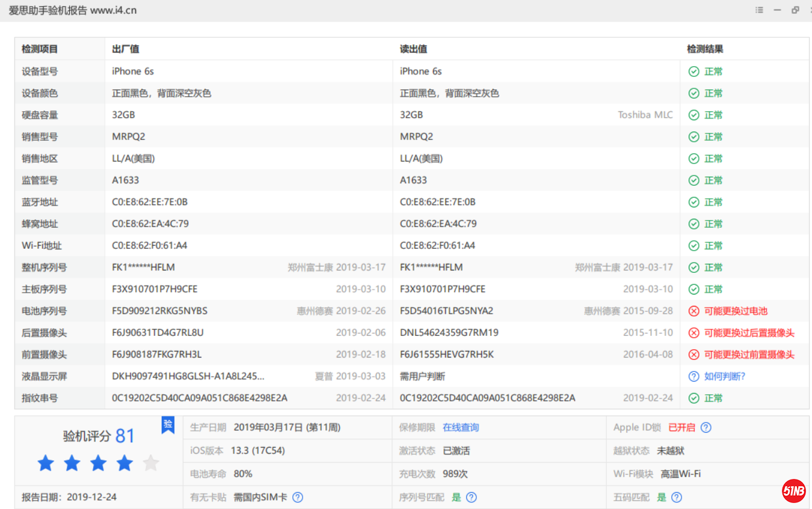Image resolution: width=812 pixels, height=509 pixels.
Task: Click help icon next to 序列号匹配
Action: [x=472, y=498]
